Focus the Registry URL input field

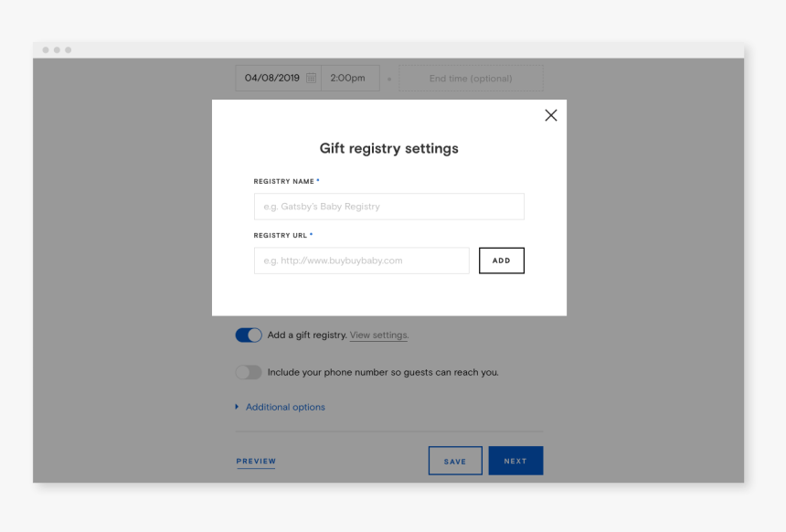tap(361, 261)
